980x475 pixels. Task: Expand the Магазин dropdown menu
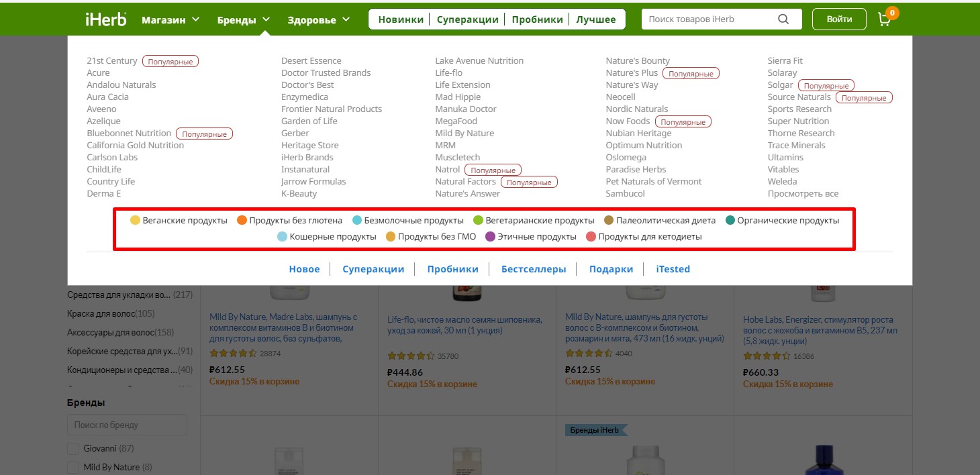coord(170,19)
